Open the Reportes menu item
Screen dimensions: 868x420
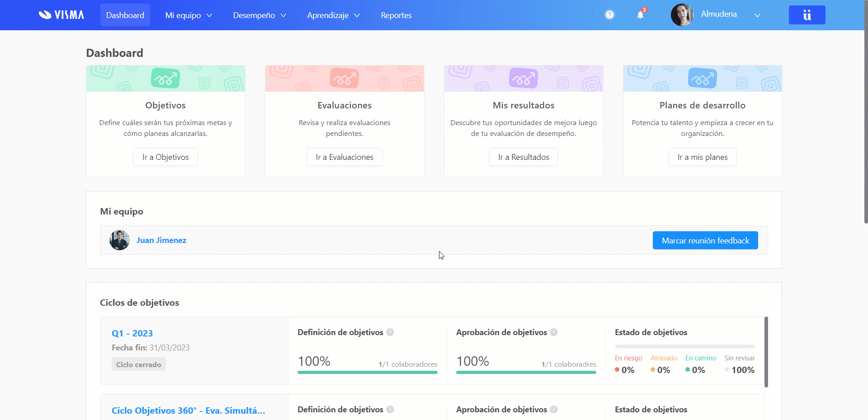click(x=396, y=15)
